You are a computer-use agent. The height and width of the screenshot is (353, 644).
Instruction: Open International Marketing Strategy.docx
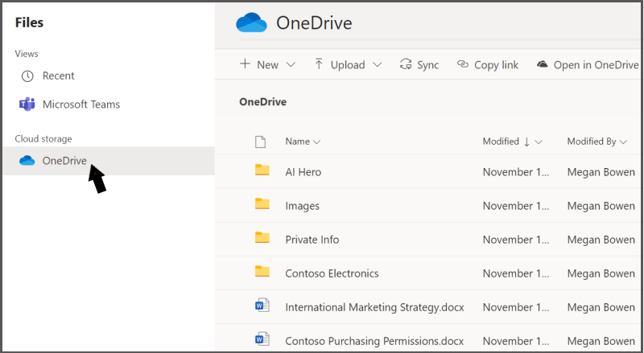tap(374, 307)
